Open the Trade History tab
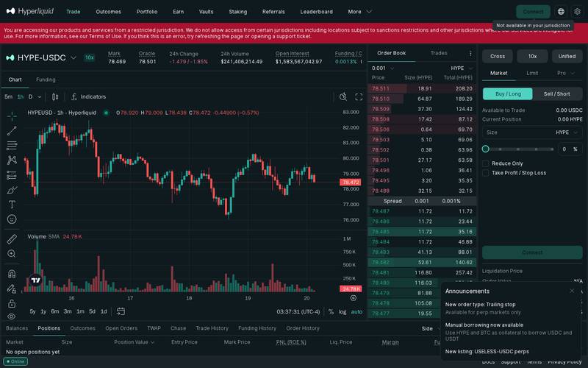 click(212, 328)
